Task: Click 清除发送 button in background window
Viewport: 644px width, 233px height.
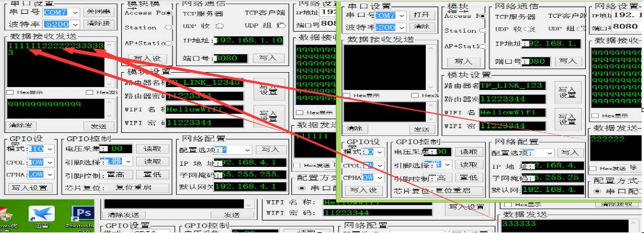Action: point(124,215)
